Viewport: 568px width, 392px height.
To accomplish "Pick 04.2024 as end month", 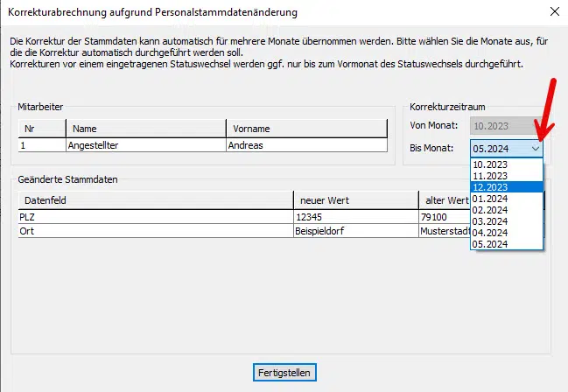I will point(489,232).
